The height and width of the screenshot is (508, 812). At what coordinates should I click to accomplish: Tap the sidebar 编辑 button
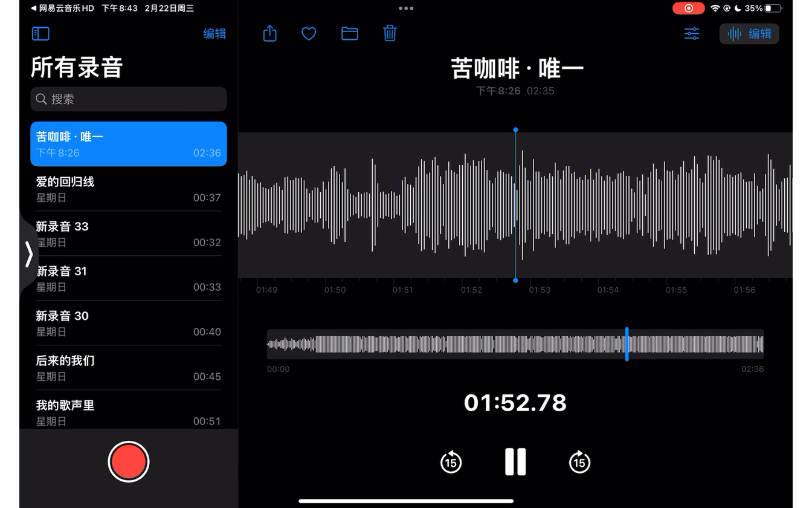[214, 34]
